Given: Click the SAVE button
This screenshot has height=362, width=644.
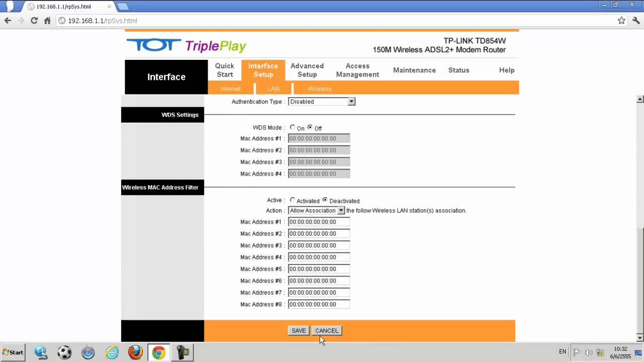Looking at the screenshot, I should (299, 331).
